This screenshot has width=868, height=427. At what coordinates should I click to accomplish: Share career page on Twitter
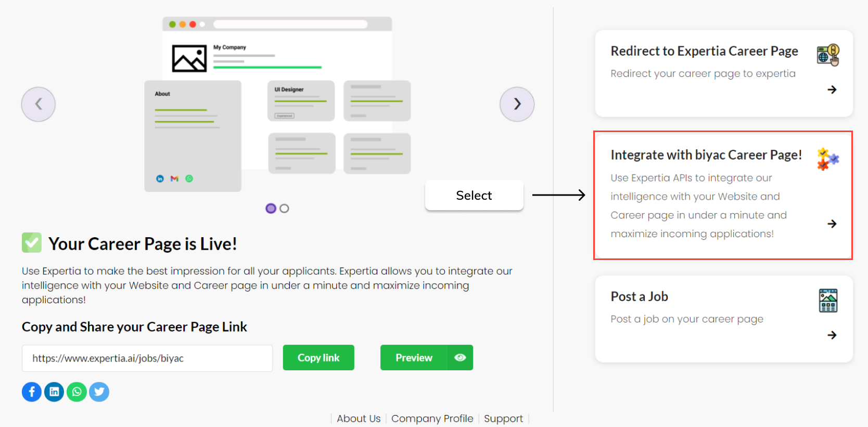point(99,392)
